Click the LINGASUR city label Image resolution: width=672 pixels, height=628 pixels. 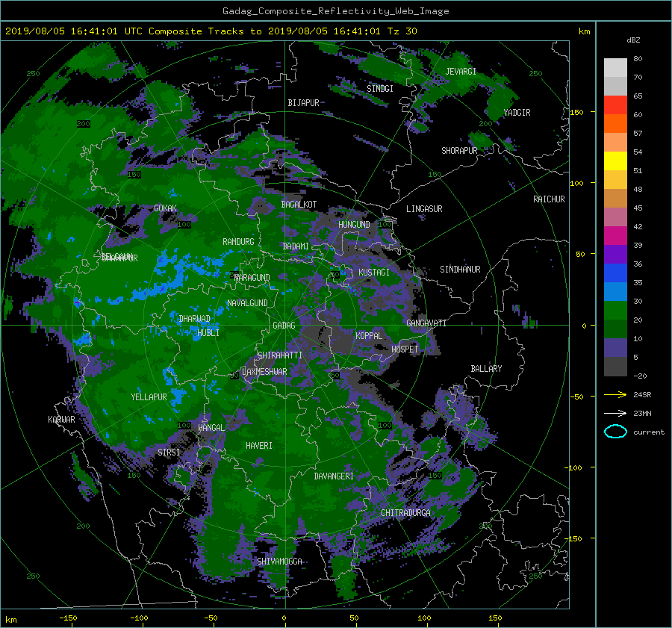(424, 209)
